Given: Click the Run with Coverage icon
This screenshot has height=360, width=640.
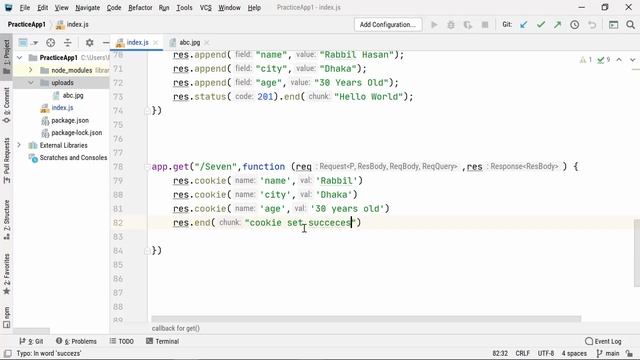Looking at the screenshot, I should 468,25.
